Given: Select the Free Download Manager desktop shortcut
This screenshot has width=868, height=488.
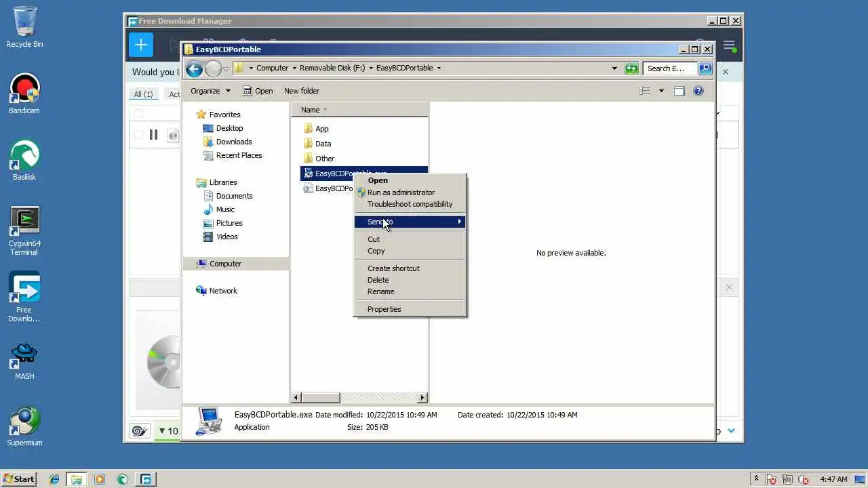Looking at the screenshot, I should pyautogui.click(x=24, y=297).
